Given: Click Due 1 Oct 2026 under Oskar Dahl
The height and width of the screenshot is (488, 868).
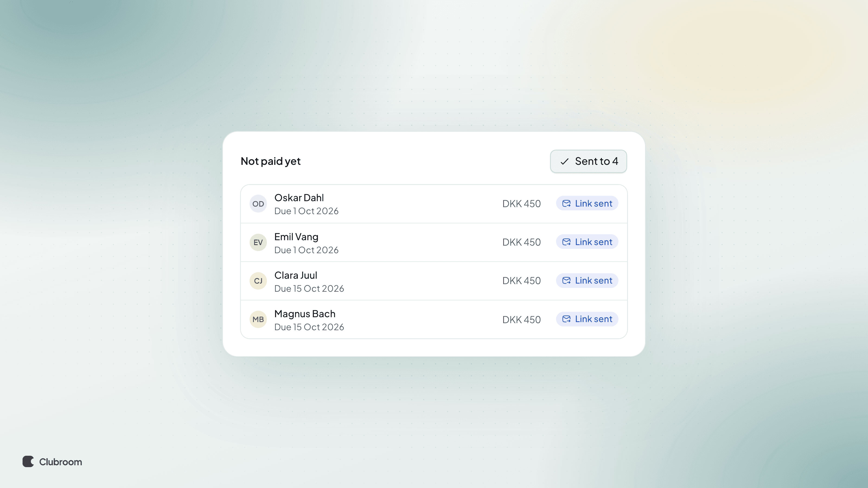Looking at the screenshot, I should 306,211.
